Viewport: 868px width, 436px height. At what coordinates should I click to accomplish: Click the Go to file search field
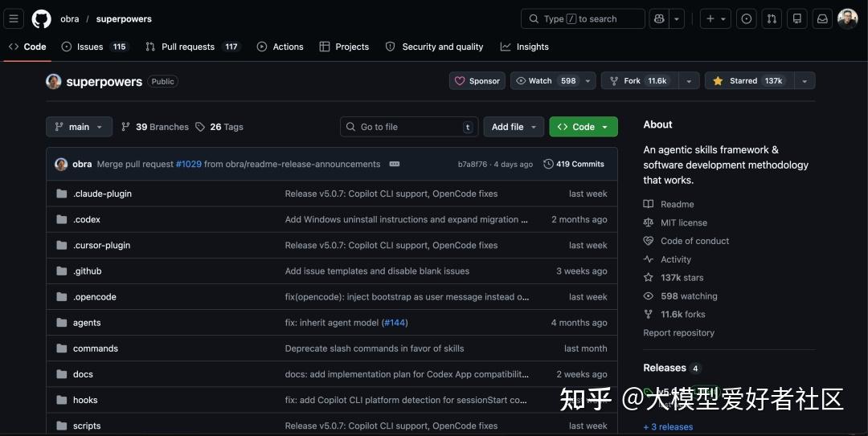coord(409,127)
